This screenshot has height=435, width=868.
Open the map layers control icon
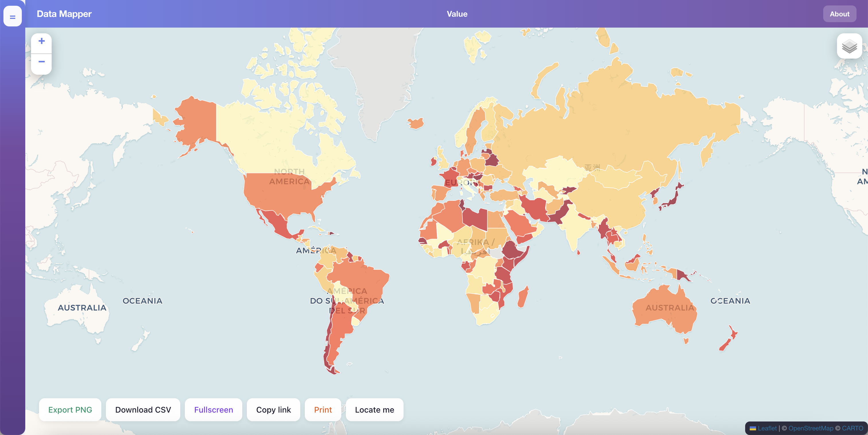click(x=849, y=46)
